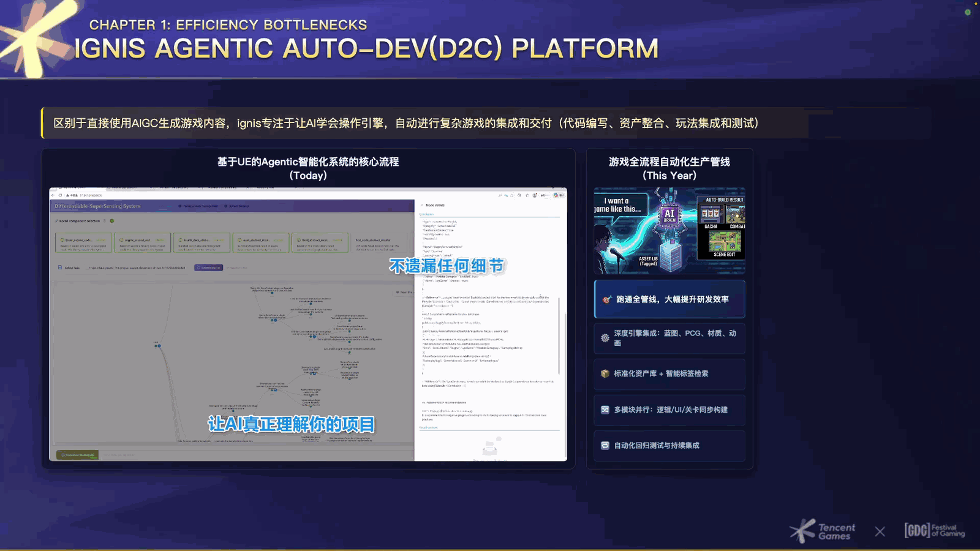Click the browser reload icon
The height and width of the screenshot is (551, 980).
click(x=61, y=195)
